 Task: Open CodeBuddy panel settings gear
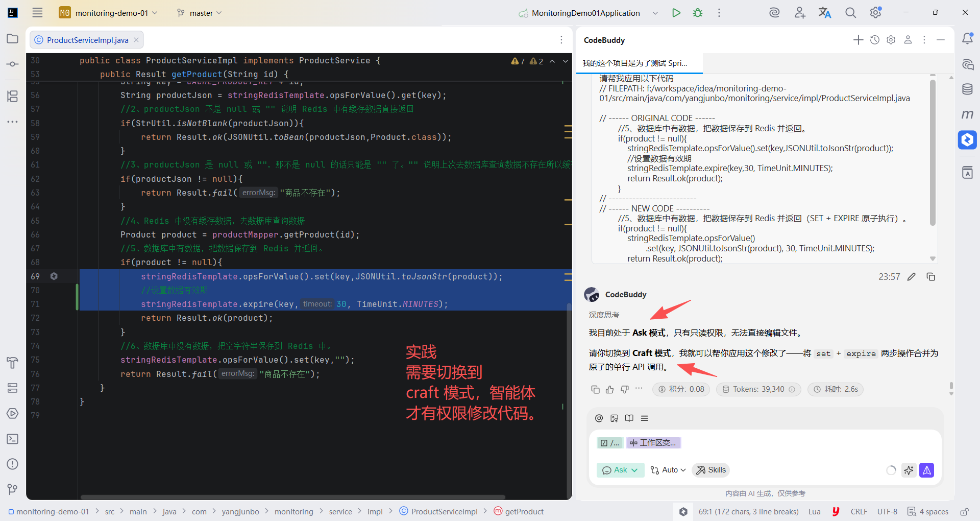[x=891, y=40]
